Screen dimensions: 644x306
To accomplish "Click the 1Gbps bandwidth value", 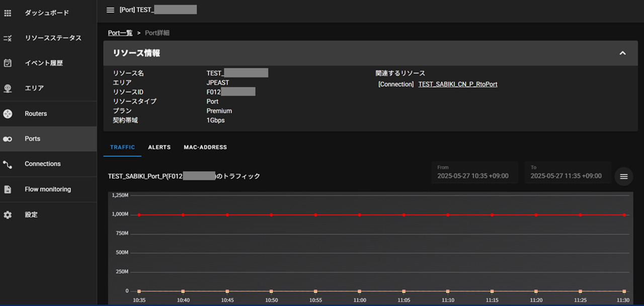I will 216,121.
